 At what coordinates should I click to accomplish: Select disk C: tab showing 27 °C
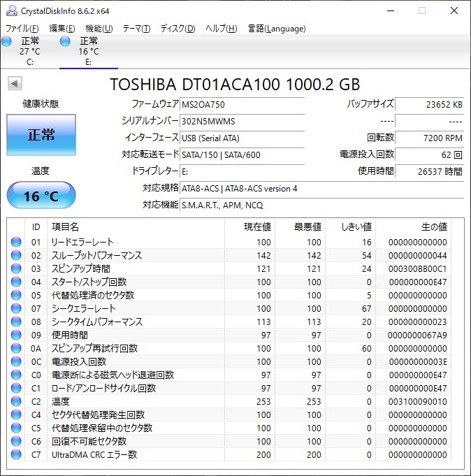coord(30,51)
